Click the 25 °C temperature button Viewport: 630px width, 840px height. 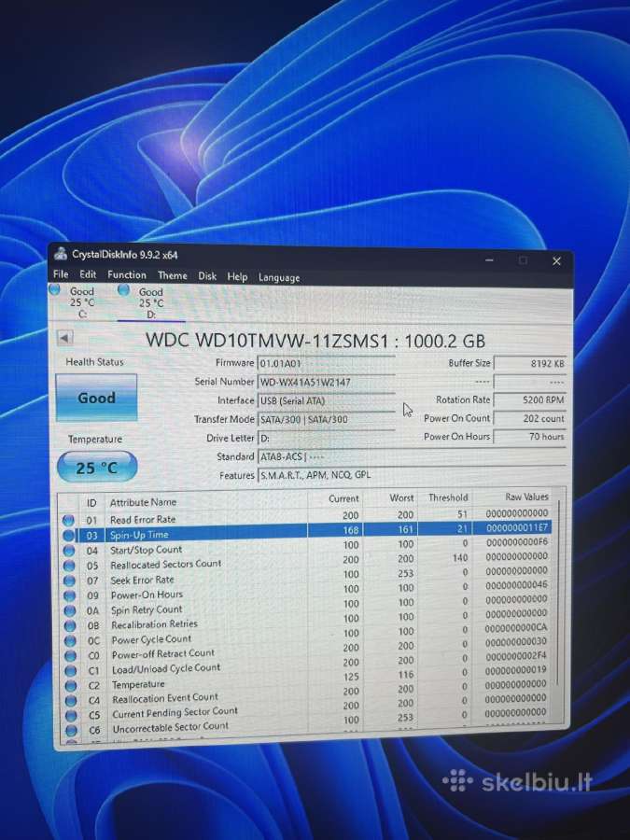(96, 468)
